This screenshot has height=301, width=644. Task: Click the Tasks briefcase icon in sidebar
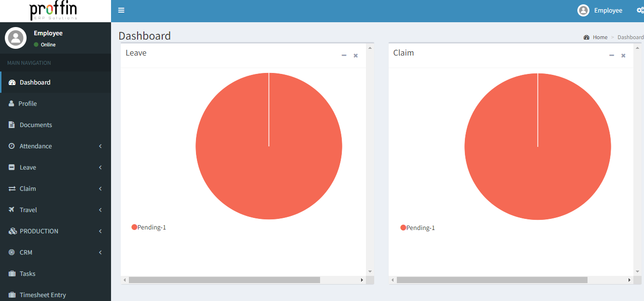click(12, 274)
